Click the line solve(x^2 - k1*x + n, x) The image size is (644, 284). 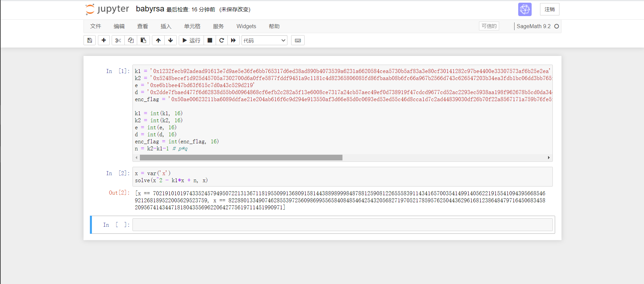click(171, 181)
